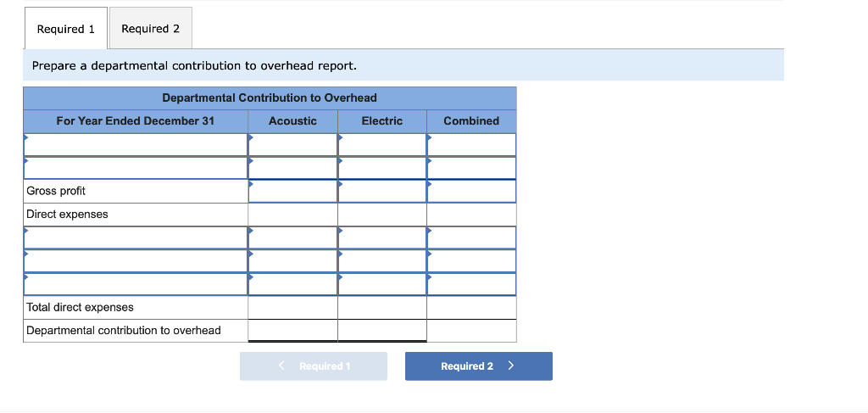Click Departmental contribution to overhead row label
The width and height of the screenshot is (868, 413).
124,331
